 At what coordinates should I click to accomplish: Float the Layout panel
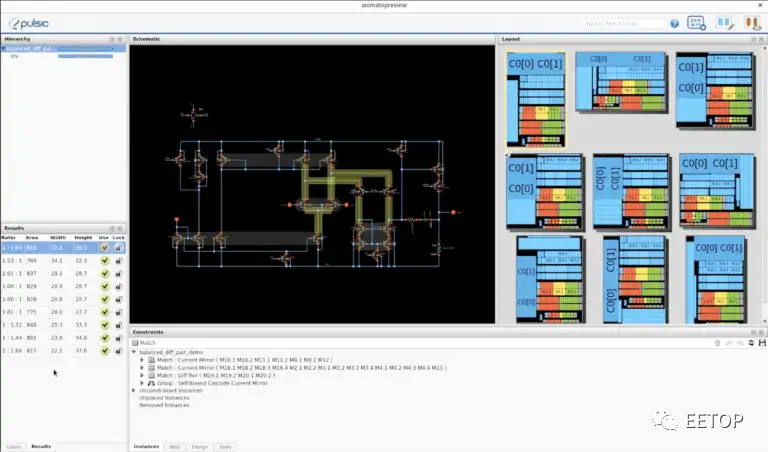pyautogui.click(x=754, y=39)
